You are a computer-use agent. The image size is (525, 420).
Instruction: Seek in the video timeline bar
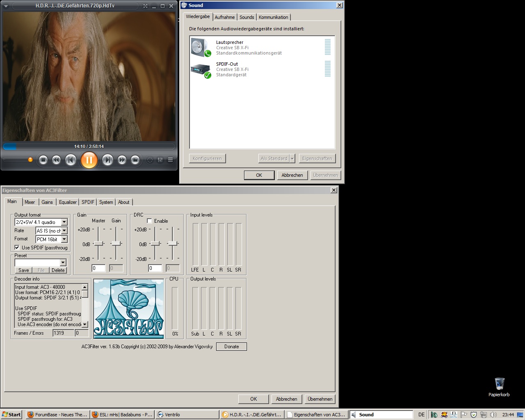[x=89, y=146]
